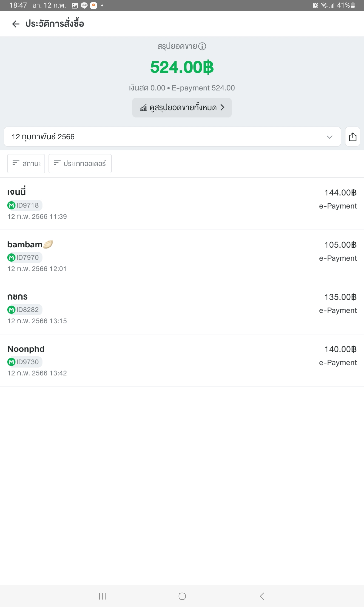Tap the back arrow in header

[16, 24]
